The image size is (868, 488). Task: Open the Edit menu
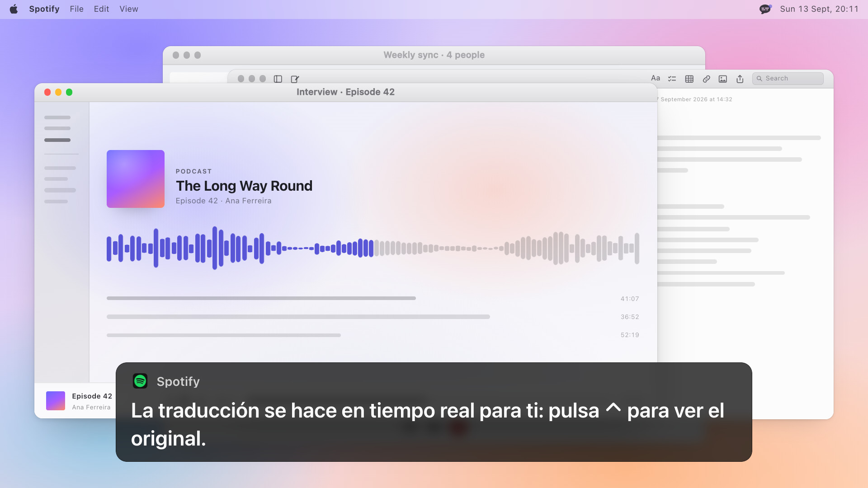pos(101,9)
